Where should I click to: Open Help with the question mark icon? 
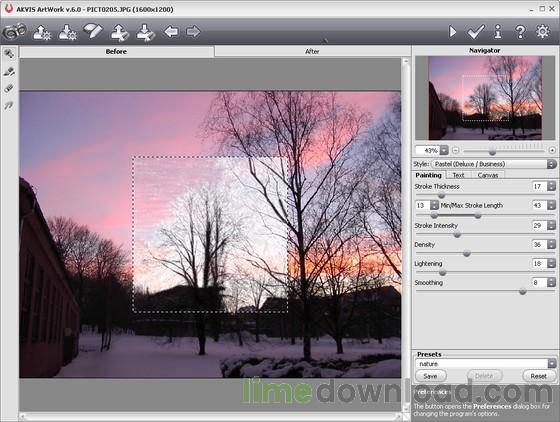point(520,32)
